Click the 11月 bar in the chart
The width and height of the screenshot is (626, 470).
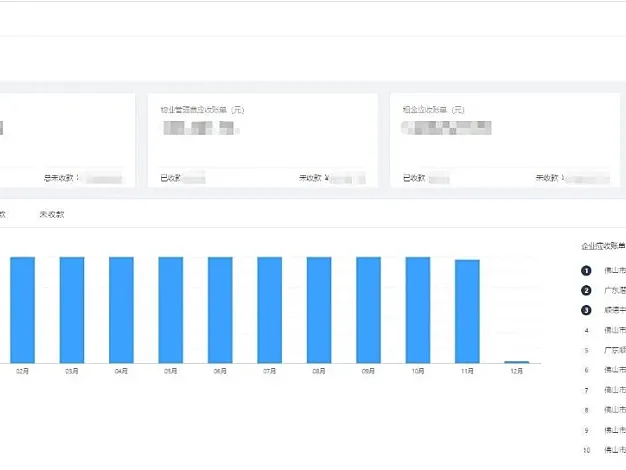pos(467,311)
